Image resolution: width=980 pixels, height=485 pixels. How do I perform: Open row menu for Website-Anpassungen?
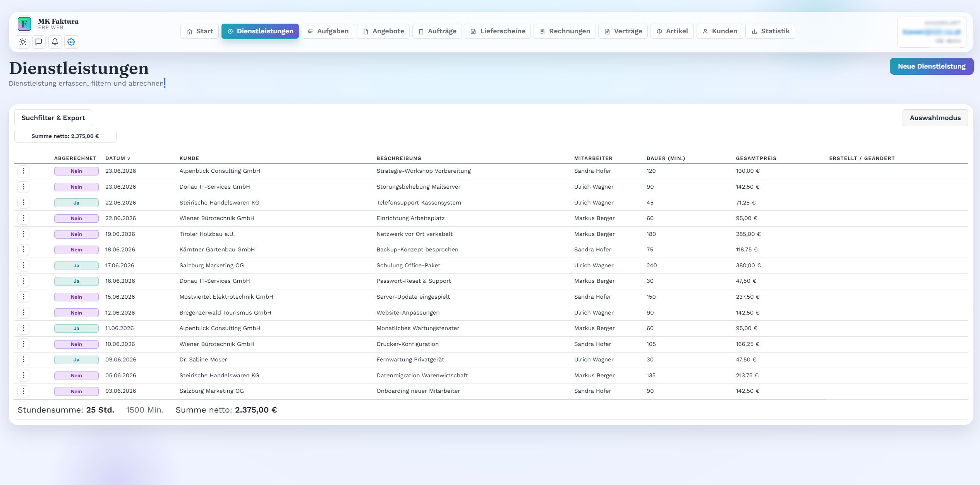pyautogui.click(x=24, y=313)
